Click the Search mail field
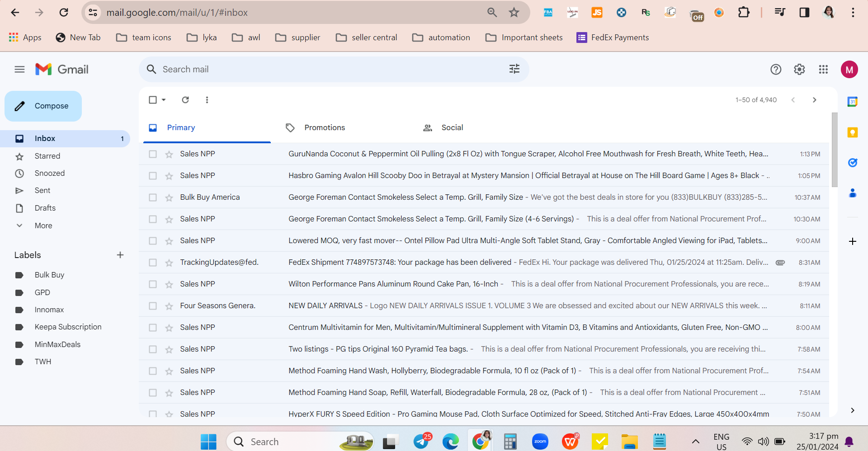 (334, 69)
